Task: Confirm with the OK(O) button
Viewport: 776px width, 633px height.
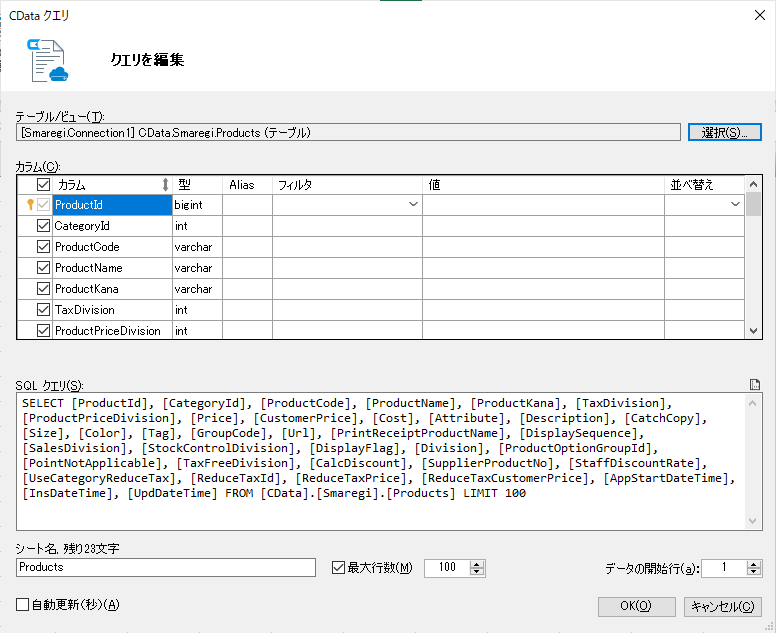Action: click(x=636, y=606)
